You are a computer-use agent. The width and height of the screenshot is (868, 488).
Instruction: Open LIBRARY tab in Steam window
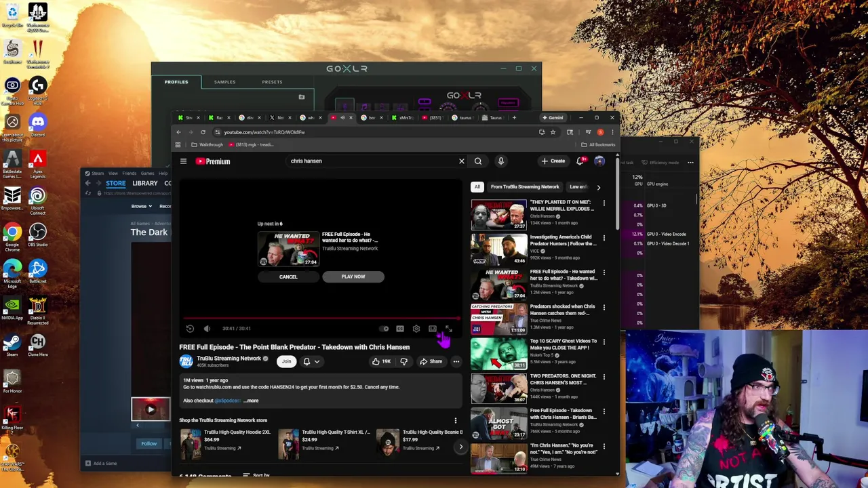pyautogui.click(x=145, y=183)
